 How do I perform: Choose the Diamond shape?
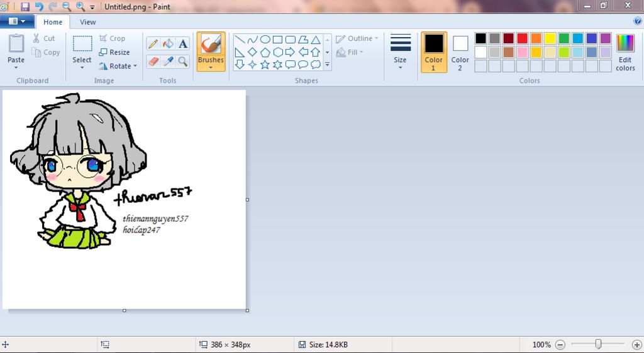[253, 52]
